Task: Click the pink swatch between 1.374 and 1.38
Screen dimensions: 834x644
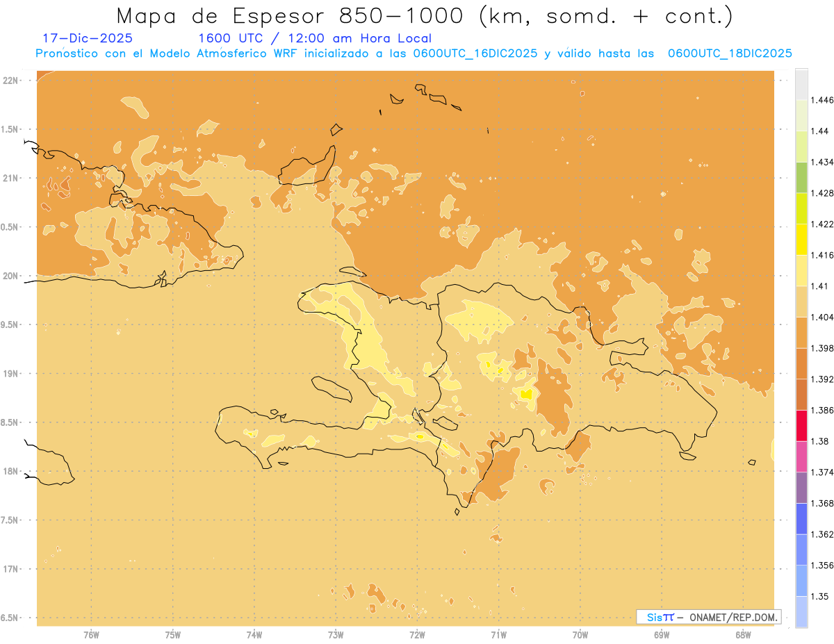Action: tap(801, 456)
